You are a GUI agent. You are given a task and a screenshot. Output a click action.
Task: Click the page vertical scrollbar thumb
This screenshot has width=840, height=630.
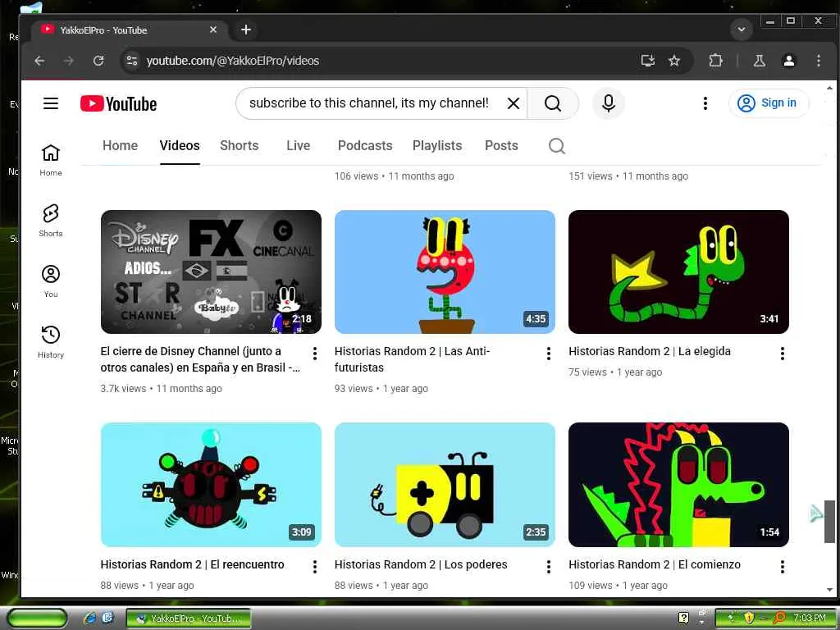click(x=829, y=522)
